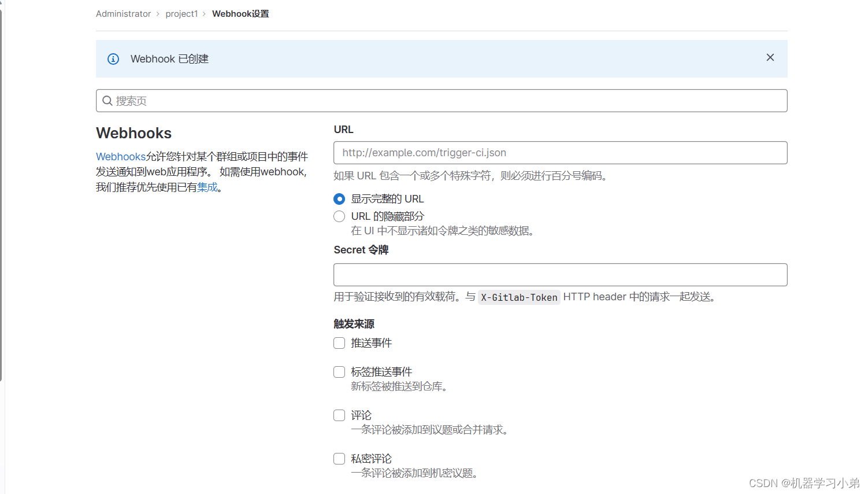
Task: Click the 一条评论被添加到机密议题 description
Action: [x=414, y=473]
